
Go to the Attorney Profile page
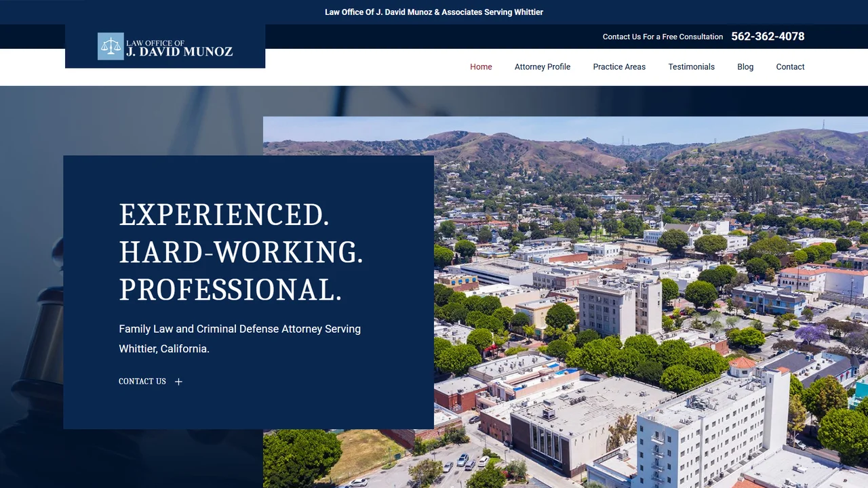tap(542, 66)
